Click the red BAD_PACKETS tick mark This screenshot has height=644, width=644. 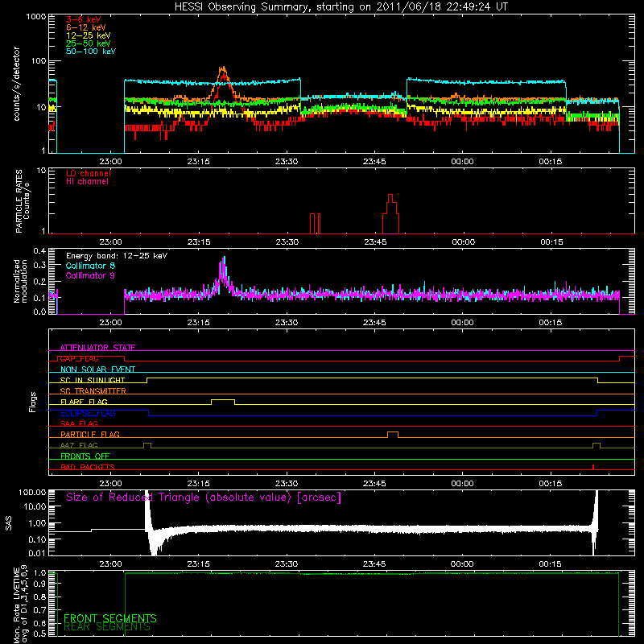point(593,467)
